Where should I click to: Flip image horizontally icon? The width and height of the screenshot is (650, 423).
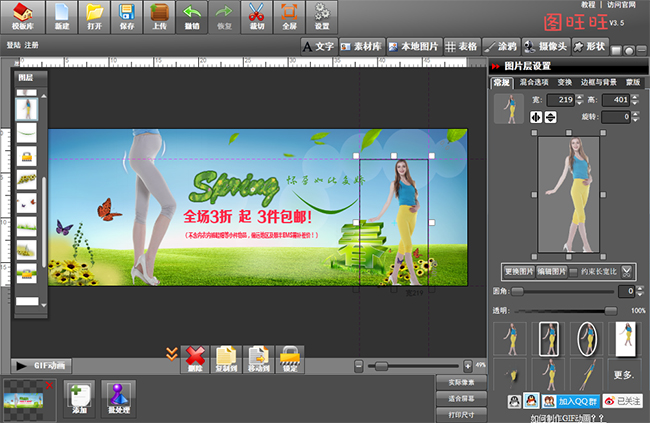coord(536,117)
